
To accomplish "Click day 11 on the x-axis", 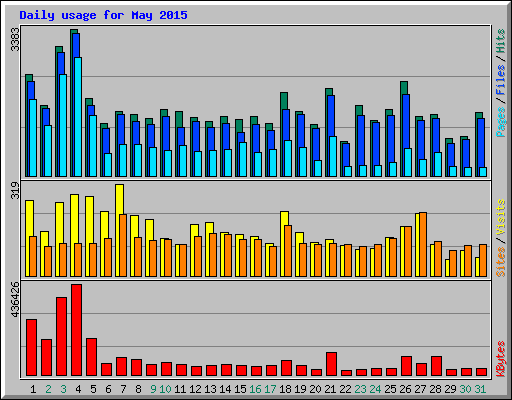I will (180, 389).
